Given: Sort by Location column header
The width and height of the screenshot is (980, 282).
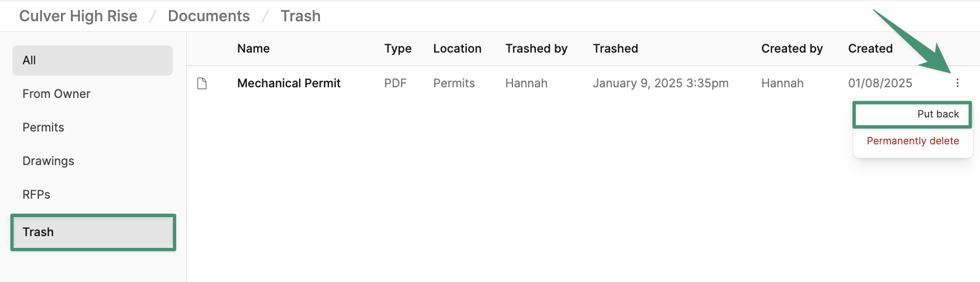Looking at the screenshot, I should point(457,49).
